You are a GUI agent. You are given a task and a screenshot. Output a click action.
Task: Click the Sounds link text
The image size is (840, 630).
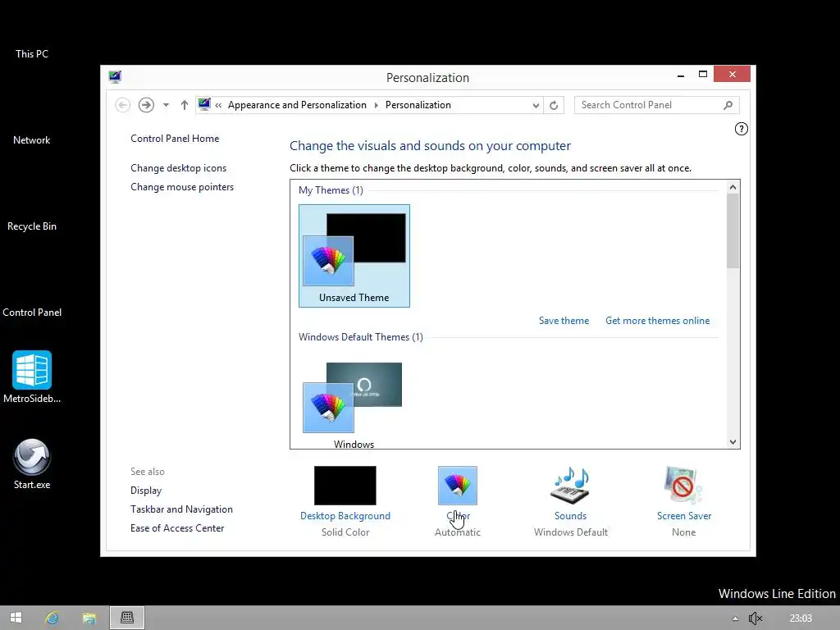tap(571, 516)
